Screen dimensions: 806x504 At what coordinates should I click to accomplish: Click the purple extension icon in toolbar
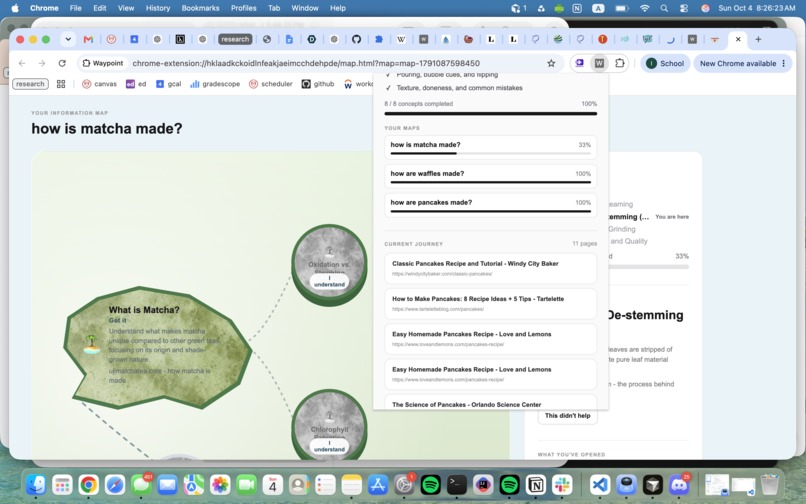pyautogui.click(x=579, y=63)
